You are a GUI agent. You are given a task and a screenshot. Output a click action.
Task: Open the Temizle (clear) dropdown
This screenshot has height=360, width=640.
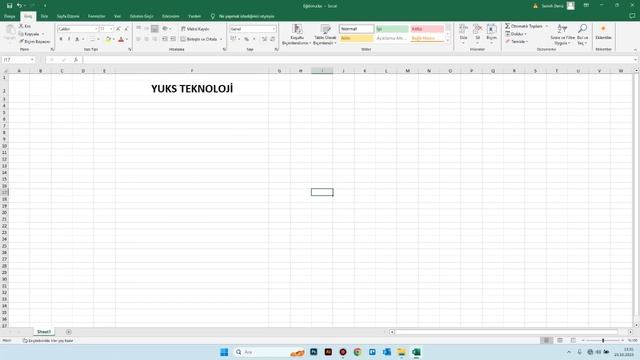point(517,42)
